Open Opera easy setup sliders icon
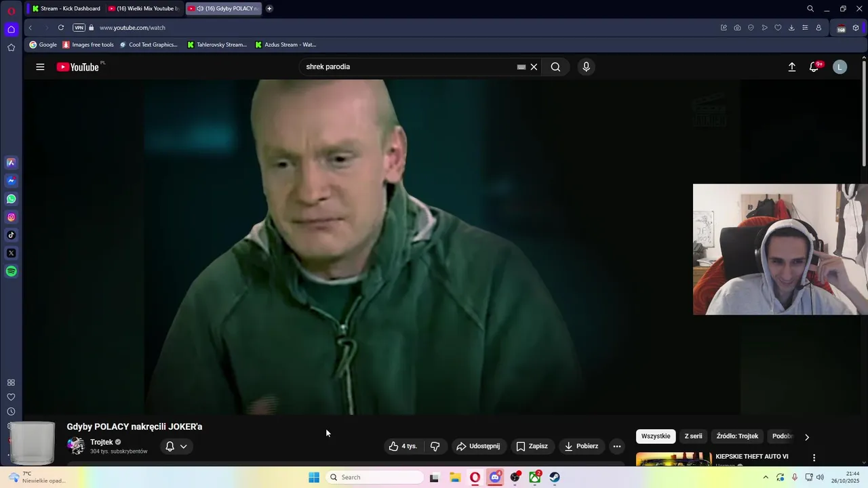This screenshot has width=868, height=488. [805, 28]
